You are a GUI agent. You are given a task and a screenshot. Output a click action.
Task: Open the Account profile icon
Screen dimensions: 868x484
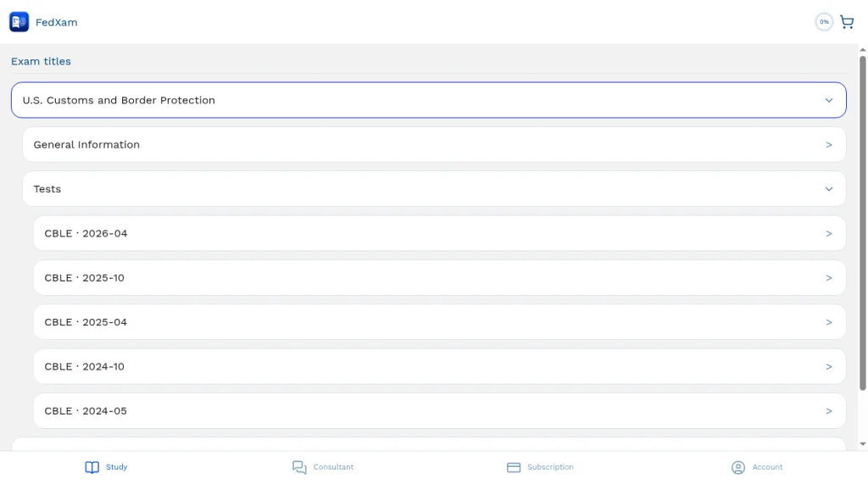click(738, 467)
